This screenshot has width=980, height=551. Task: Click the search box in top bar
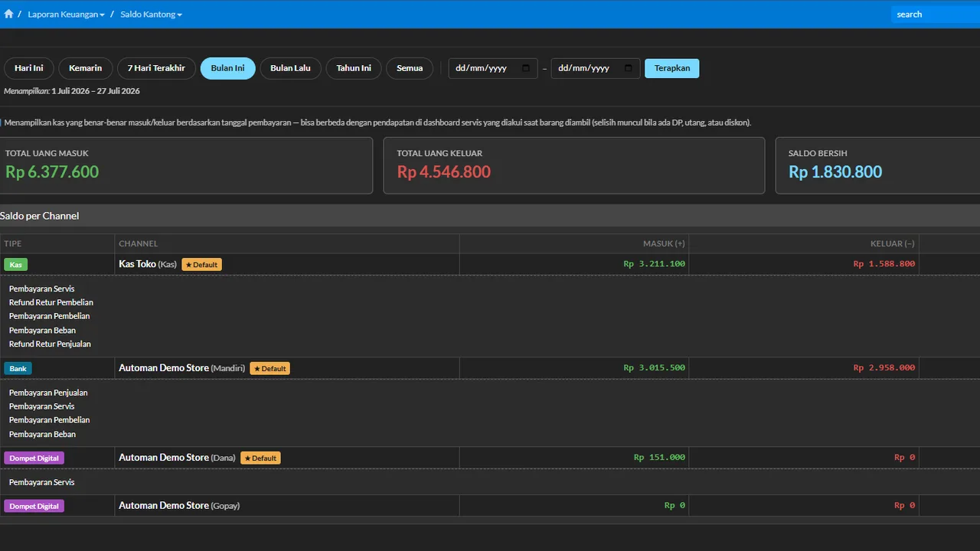pos(936,15)
